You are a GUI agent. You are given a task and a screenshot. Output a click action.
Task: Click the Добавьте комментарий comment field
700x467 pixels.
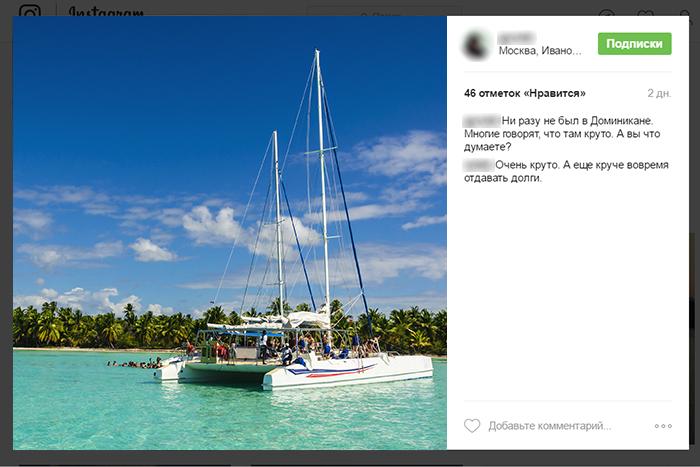(x=550, y=426)
